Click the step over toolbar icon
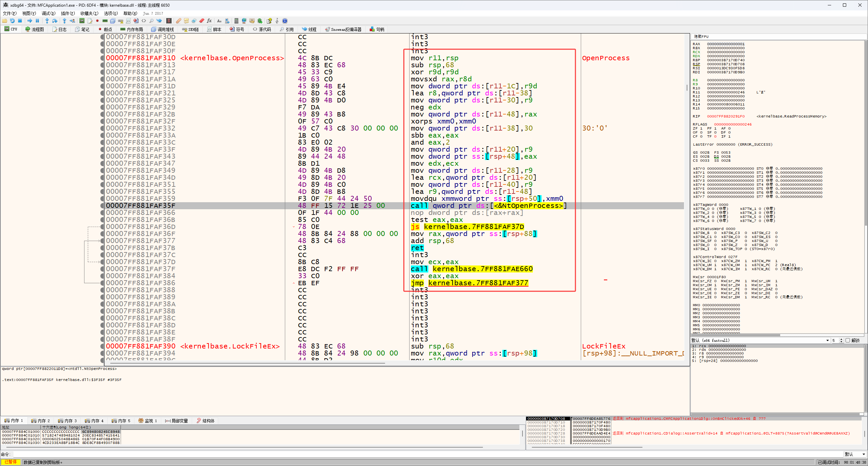 pyautogui.click(x=55, y=21)
